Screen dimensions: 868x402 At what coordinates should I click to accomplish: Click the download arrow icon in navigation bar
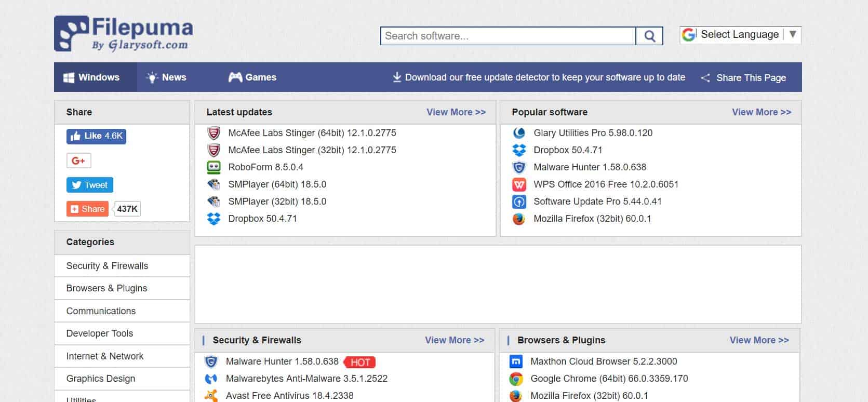[397, 77]
